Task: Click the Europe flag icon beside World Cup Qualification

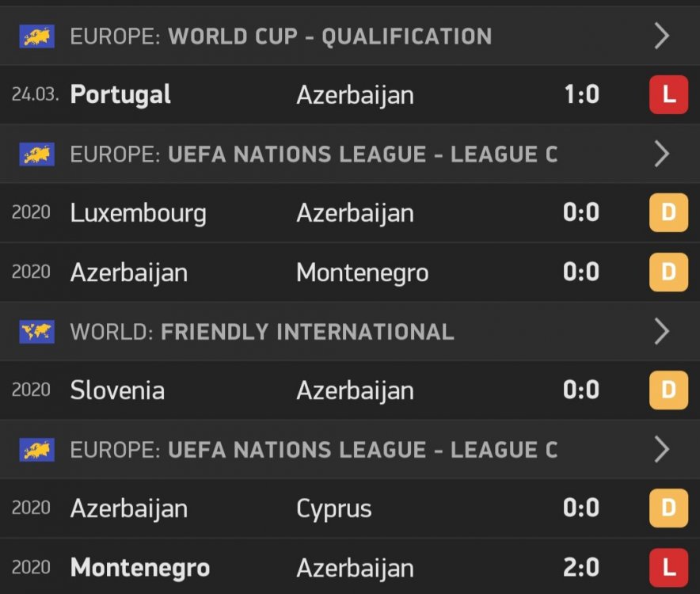Action: (36, 36)
